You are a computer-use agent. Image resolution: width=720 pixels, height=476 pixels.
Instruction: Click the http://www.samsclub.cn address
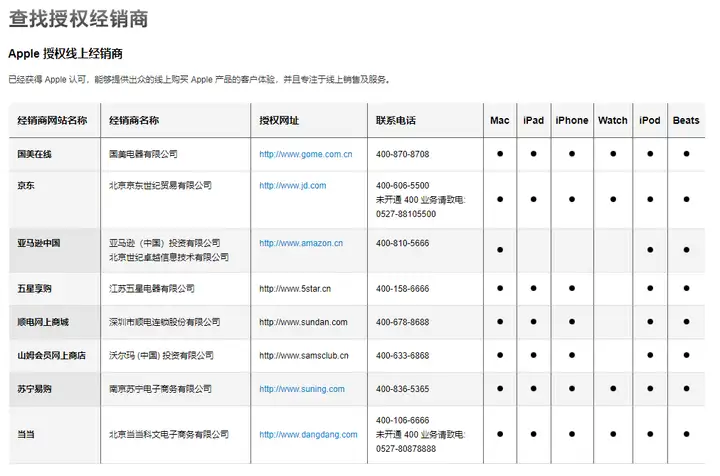pyautogui.click(x=304, y=356)
